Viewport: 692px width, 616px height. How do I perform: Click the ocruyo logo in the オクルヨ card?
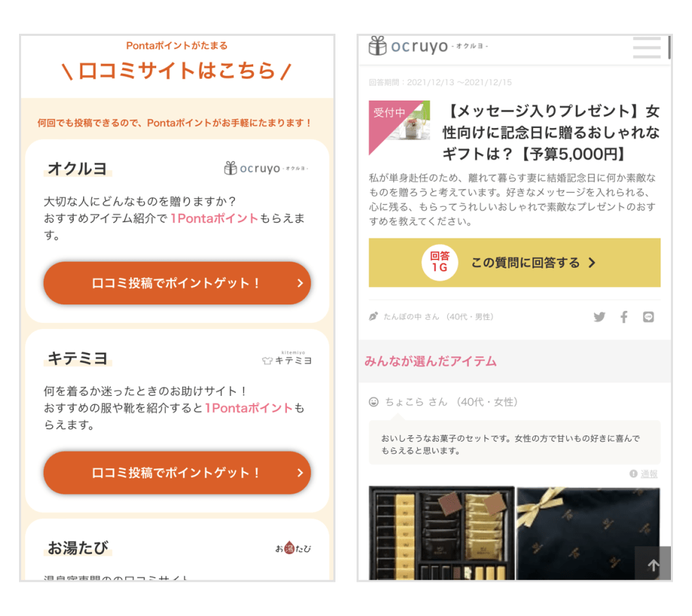pos(266,168)
